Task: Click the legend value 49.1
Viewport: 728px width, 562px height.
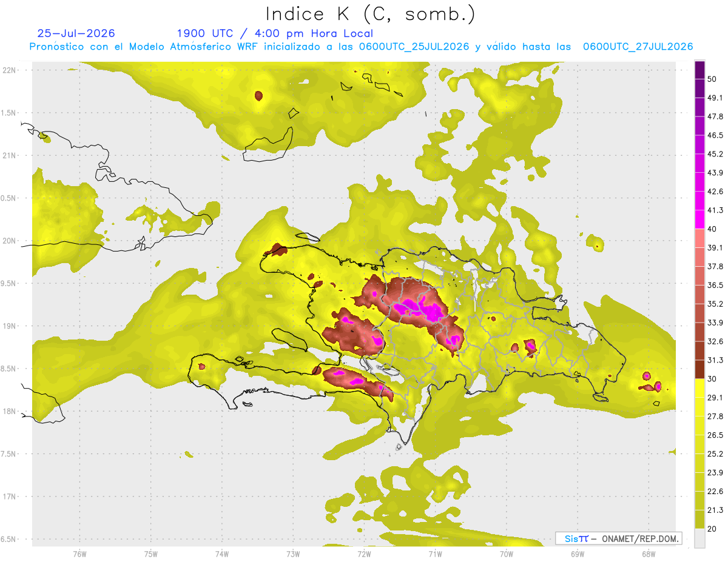Action: [x=715, y=98]
